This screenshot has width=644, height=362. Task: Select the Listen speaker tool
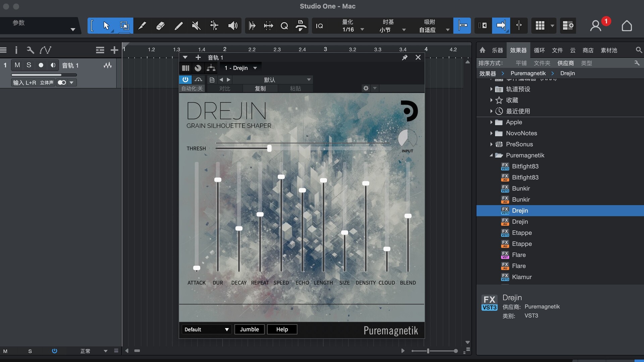232,26
